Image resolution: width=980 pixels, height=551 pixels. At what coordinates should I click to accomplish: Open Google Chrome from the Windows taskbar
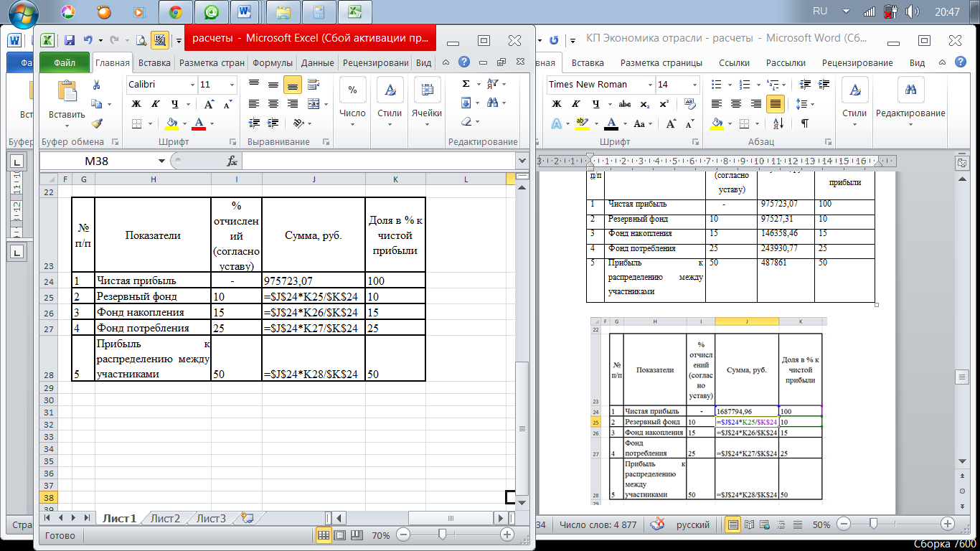click(x=174, y=12)
